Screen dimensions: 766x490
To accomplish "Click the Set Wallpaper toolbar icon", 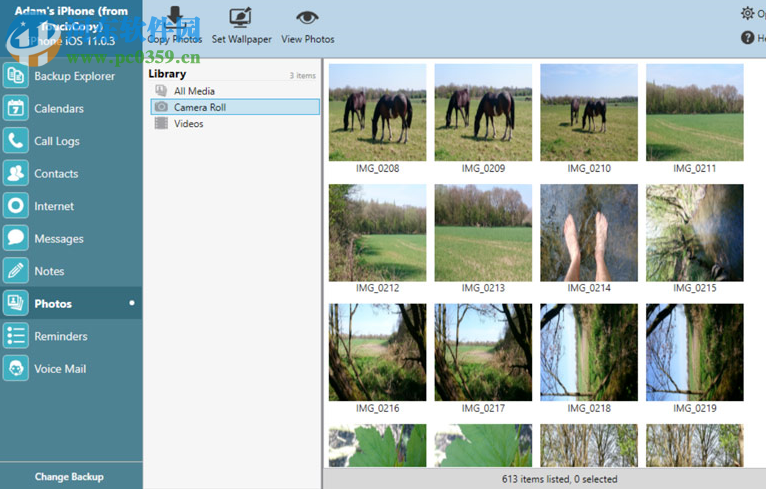I will click(x=241, y=18).
